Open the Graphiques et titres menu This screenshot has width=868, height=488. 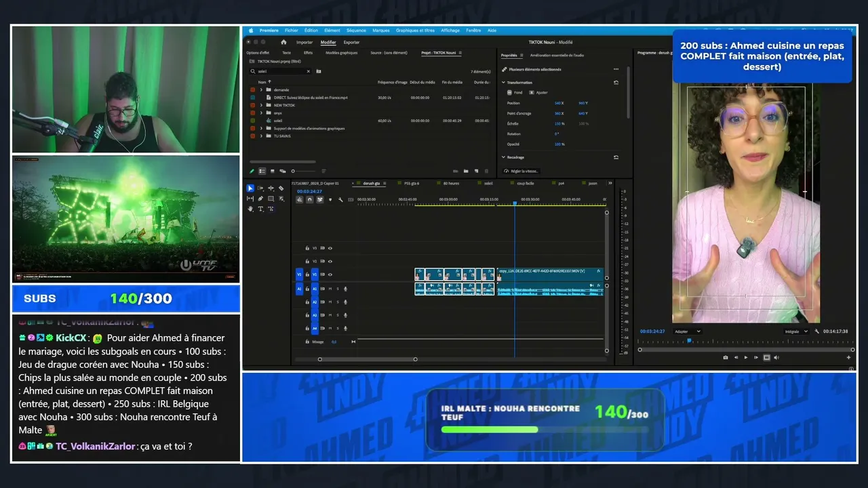click(415, 30)
